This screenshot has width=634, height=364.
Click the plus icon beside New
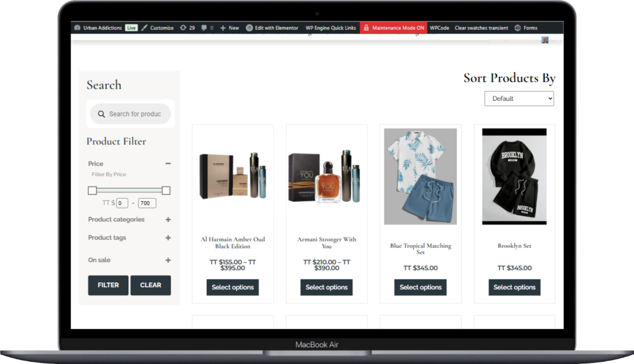(223, 28)
